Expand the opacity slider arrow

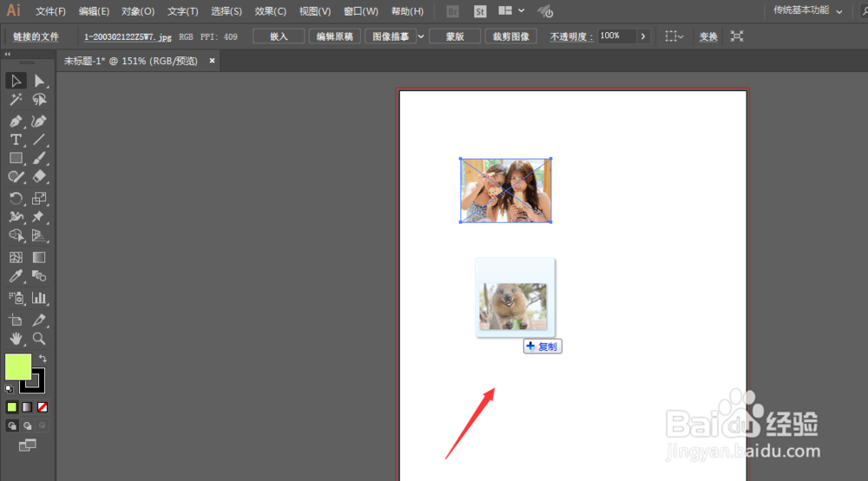[642, 36]
